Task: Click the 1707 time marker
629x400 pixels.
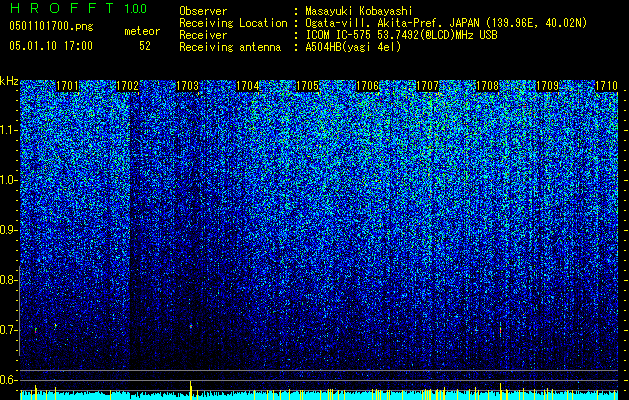Action: [428, 86]
